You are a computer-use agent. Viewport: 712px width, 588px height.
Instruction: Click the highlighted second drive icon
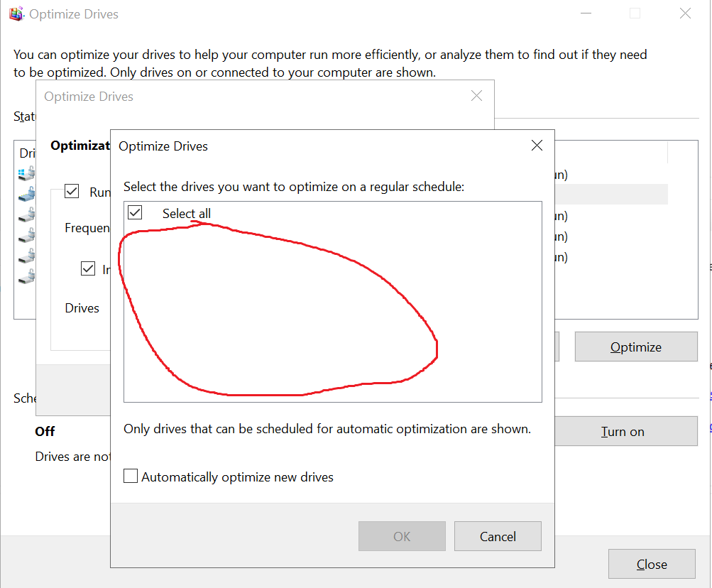click(x=26, y=193)
